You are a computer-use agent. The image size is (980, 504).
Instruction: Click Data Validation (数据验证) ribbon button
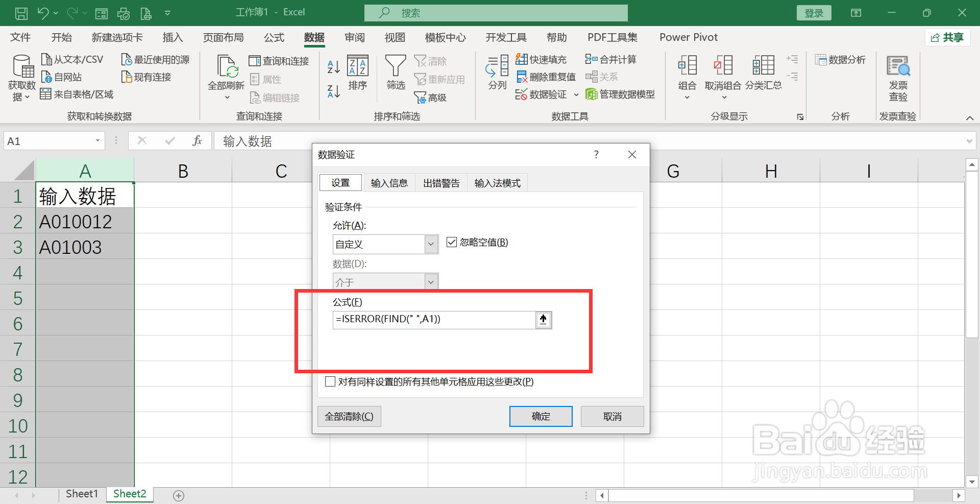pyautogui.click(x=541, y=94)
